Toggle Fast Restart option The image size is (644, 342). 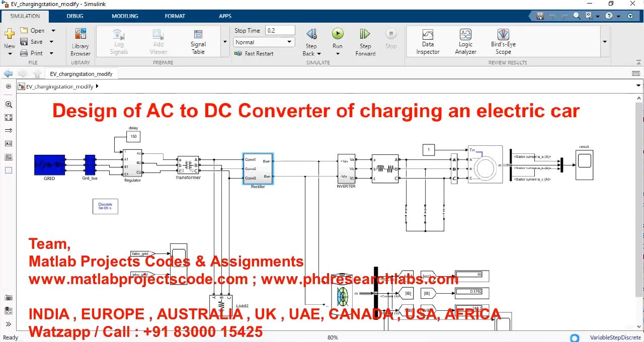[254, 53]
